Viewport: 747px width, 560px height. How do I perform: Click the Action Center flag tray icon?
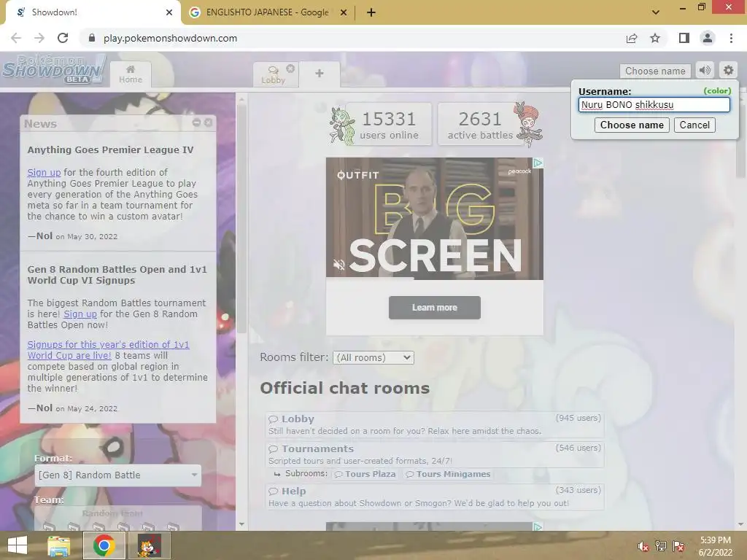678,545
